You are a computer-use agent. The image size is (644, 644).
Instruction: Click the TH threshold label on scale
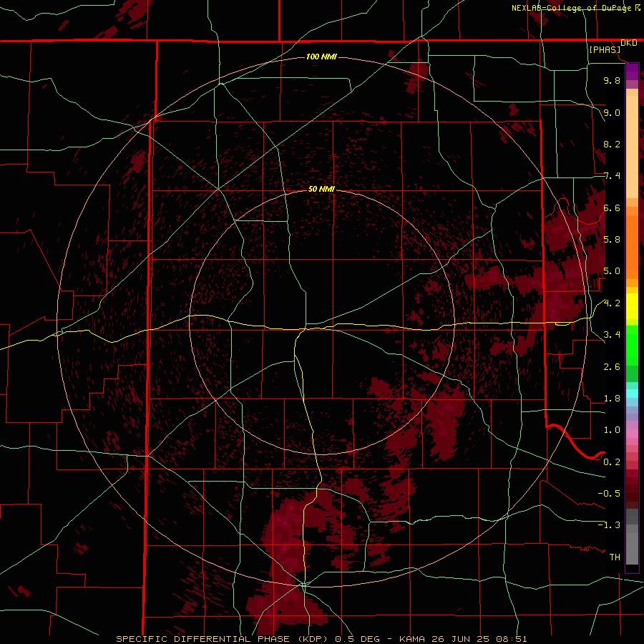pyautogui.click(x=615, y=557)
